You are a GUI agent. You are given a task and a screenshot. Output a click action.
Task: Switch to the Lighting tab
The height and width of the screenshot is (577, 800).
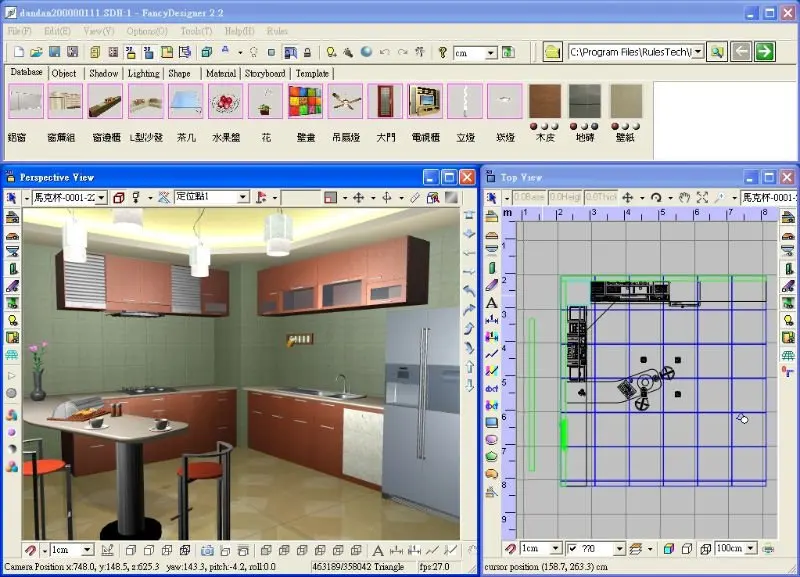pos(143,73)
